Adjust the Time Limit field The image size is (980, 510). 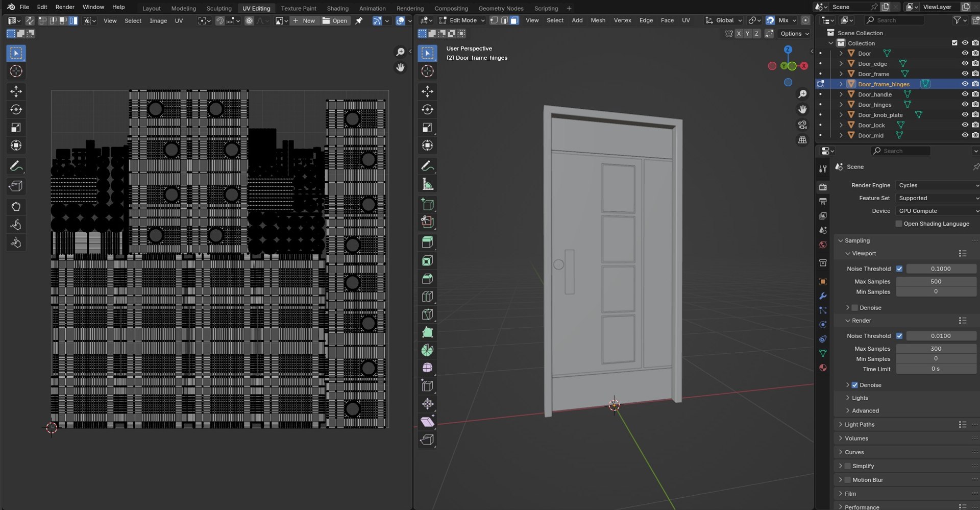click(936, 369)
